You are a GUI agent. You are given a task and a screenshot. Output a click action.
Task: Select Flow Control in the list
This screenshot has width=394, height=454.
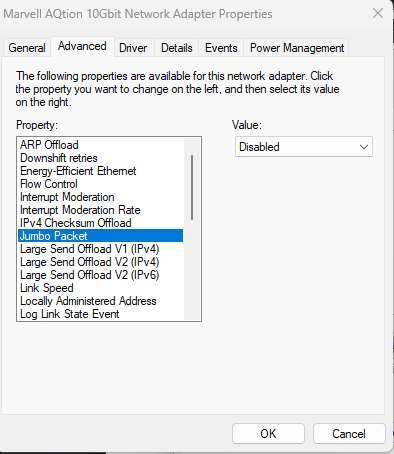(100, 184)
